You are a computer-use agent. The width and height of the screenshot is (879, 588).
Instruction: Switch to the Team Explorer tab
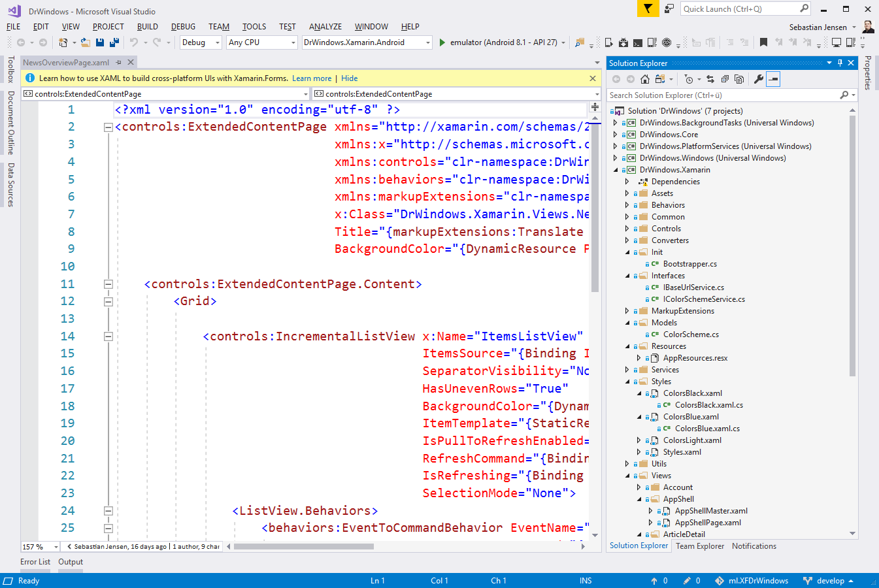point(699,546)
